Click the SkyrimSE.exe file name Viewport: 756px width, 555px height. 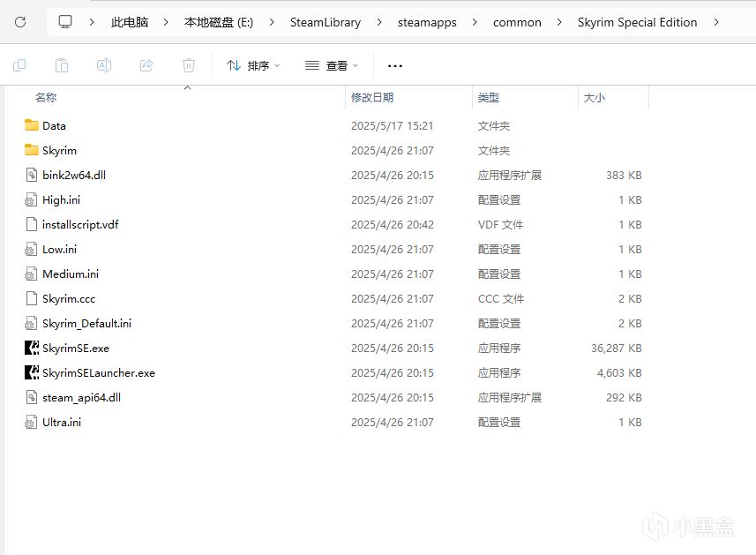click(76, 349)
